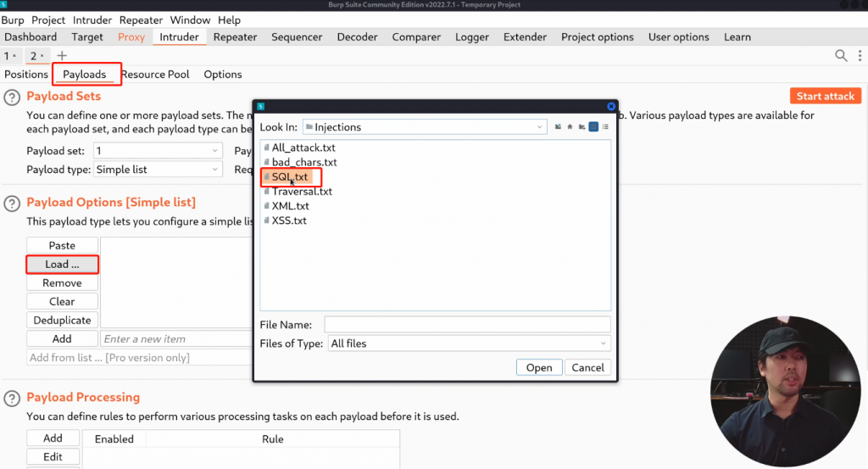Screen dimensions: 868x469
Task: Click the Burp icon in file dialog titlebar
Action: point(261,106)
